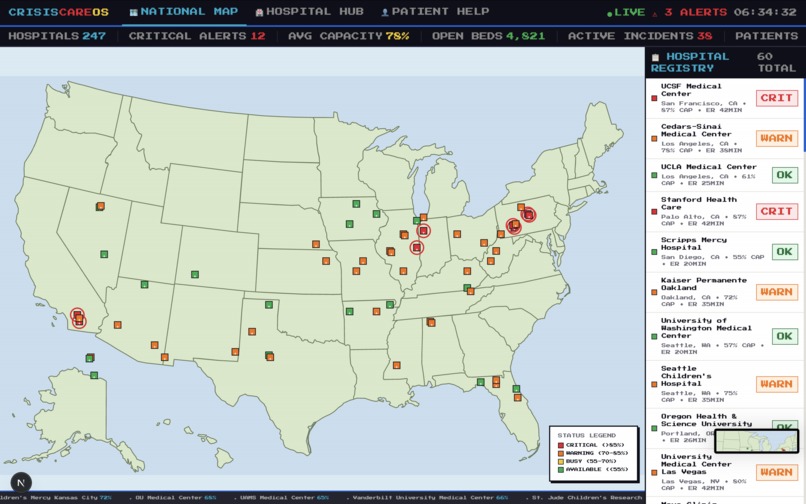Click the CRIT badge for Stanford Health Care
Viewport: 806px width, 504px height.
[777, 211]
